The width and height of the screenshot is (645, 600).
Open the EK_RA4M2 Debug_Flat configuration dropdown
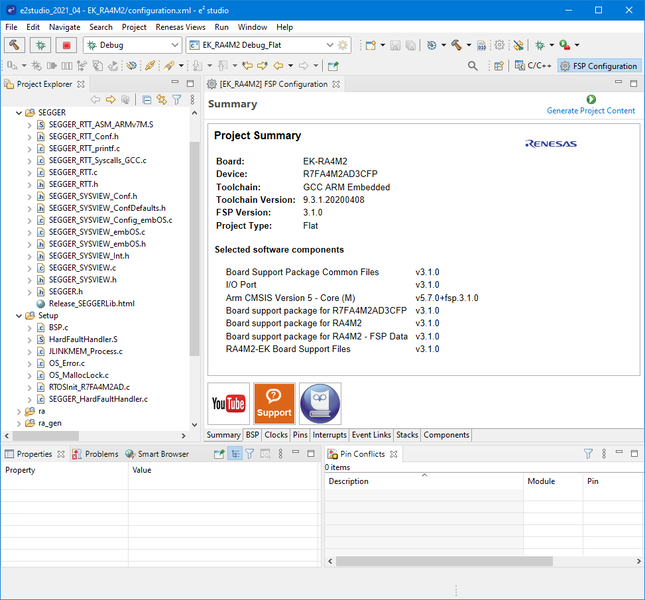click(x=329, y=46)
